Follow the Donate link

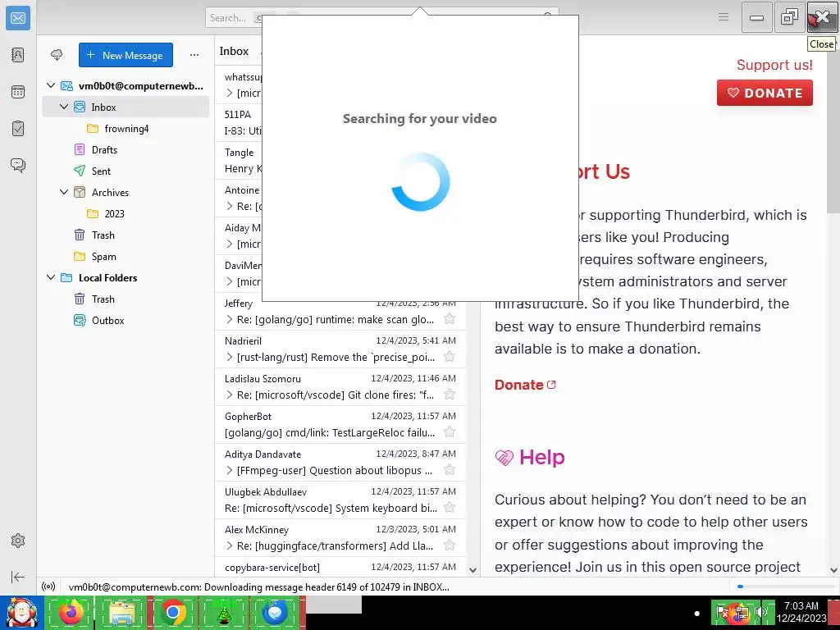525,385
